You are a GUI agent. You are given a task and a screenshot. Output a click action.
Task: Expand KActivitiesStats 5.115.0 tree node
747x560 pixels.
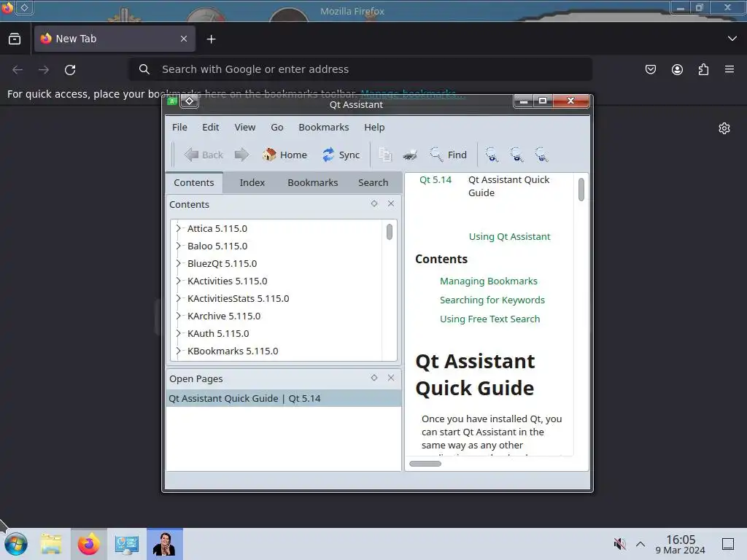[x=179, y=298]
